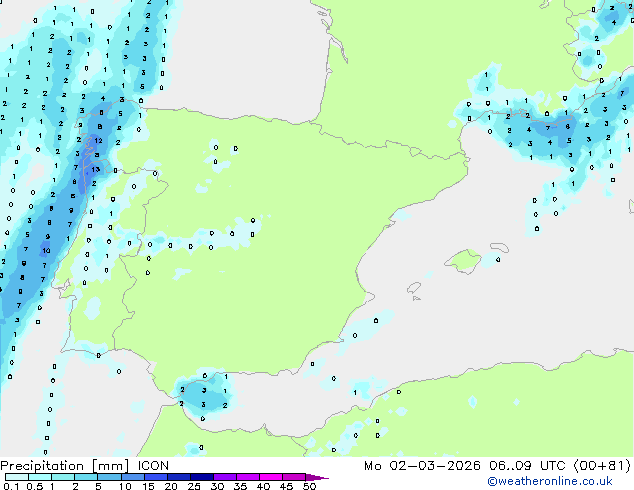Select the lightest 0.1–0.5 legend swatch

click(17, 477)
